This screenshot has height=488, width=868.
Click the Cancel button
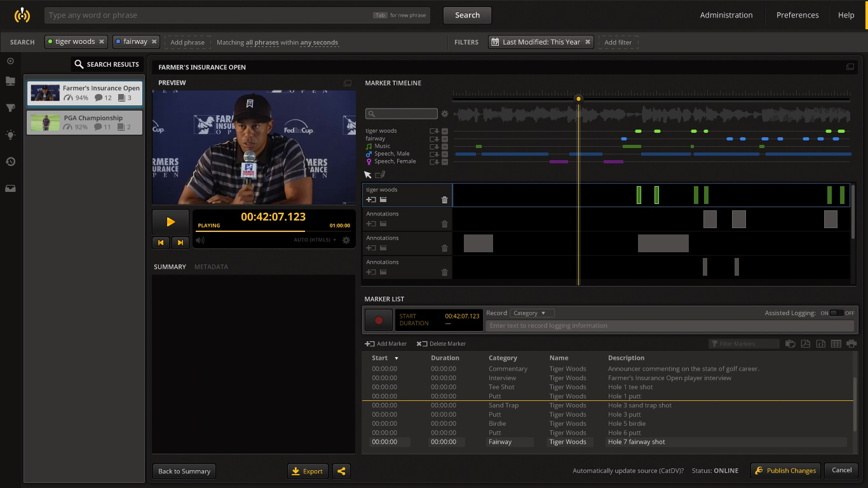point(842,470)
